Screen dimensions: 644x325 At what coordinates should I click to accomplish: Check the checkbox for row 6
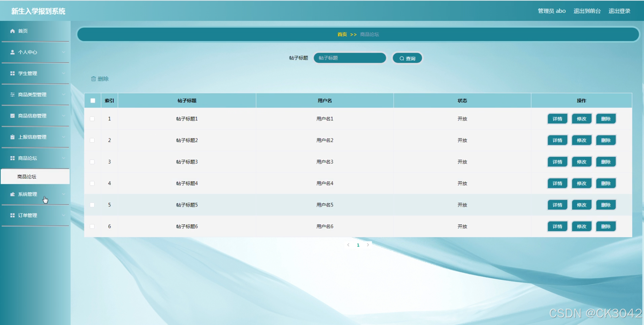coord(92,227)
